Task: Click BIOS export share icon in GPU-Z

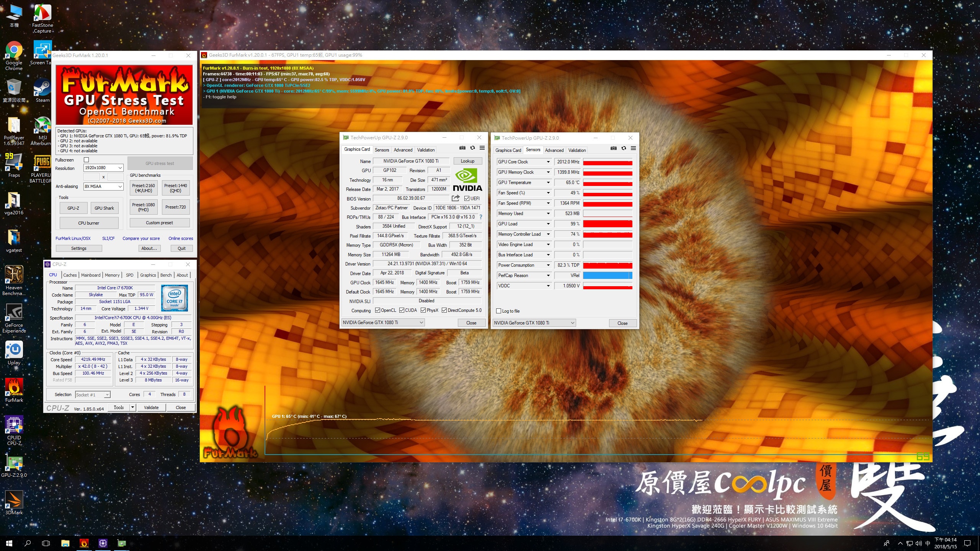Action: click(x=456, y=198)
